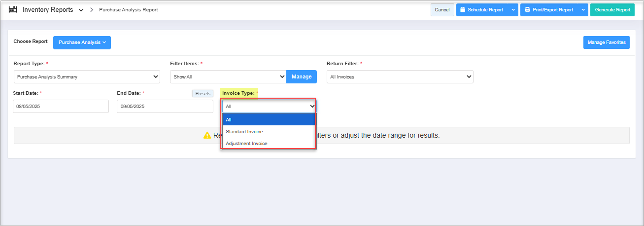Click the Presets date button
This screenshot has height=226, width=644.
tap(203, 93)
